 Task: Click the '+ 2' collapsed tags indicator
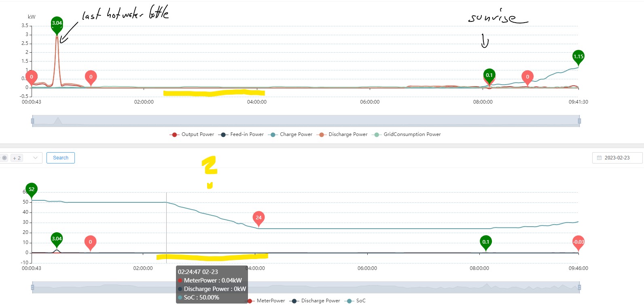[x=17, y=158]
